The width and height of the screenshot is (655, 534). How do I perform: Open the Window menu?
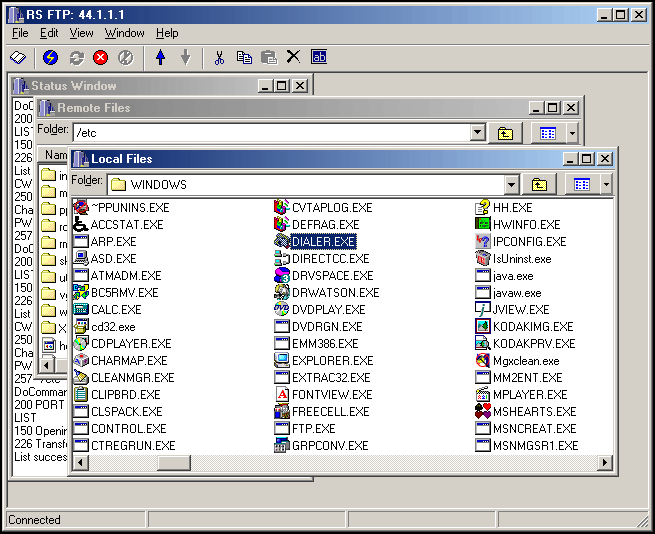coord(124,33)
